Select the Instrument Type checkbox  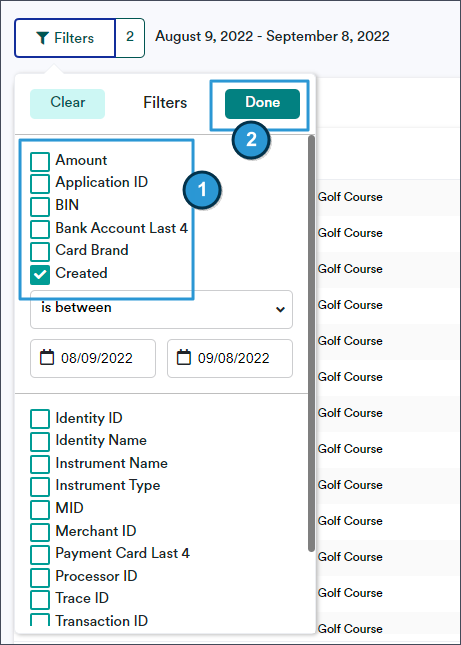click(40, 487)
